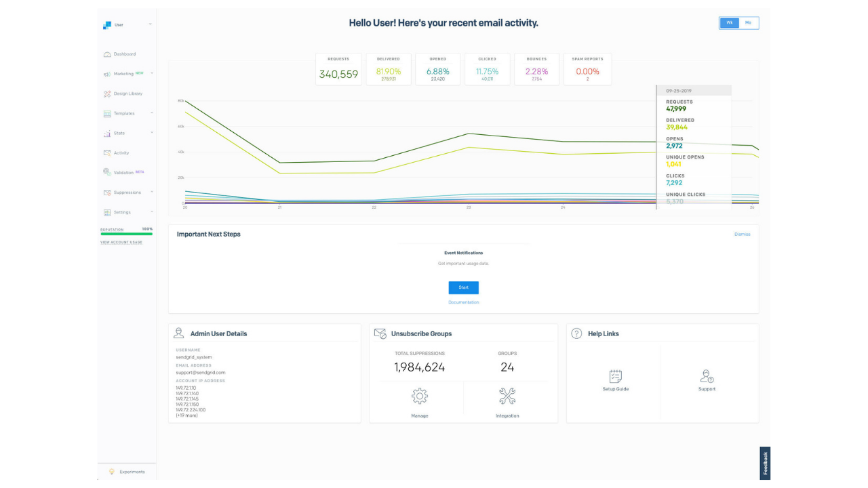Click the SendGrid logo icon
The height and width of the screenshot is (488, 868).
click(106, 25)
